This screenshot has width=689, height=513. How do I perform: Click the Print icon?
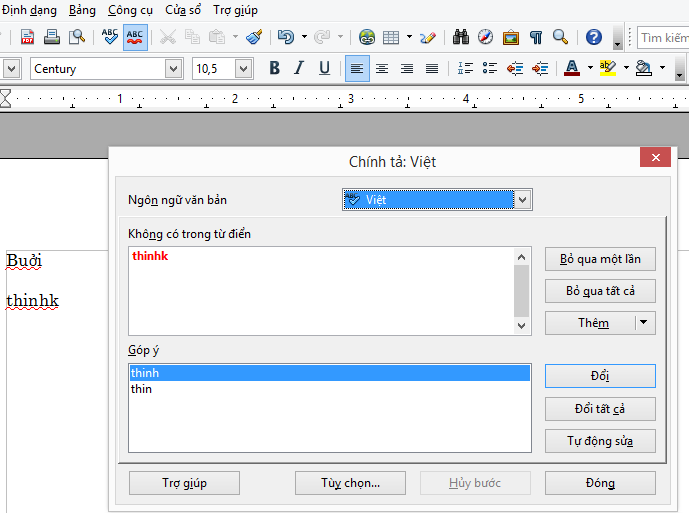click(52, 37)
